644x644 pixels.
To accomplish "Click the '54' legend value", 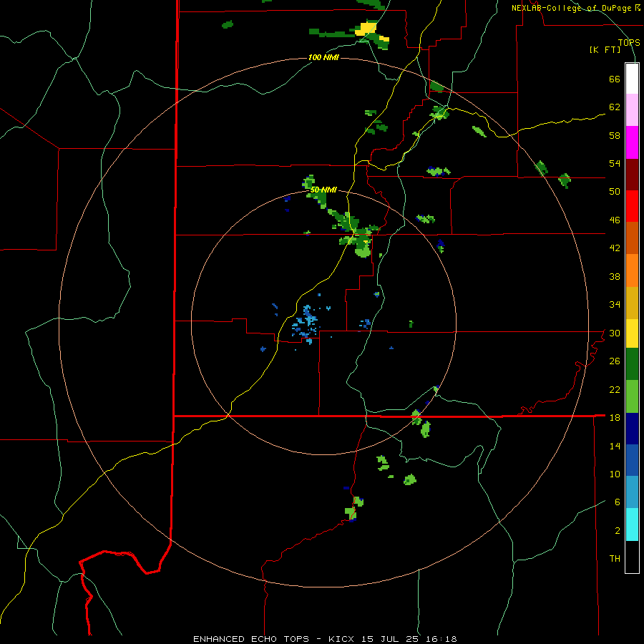I will tap(615, 163).
